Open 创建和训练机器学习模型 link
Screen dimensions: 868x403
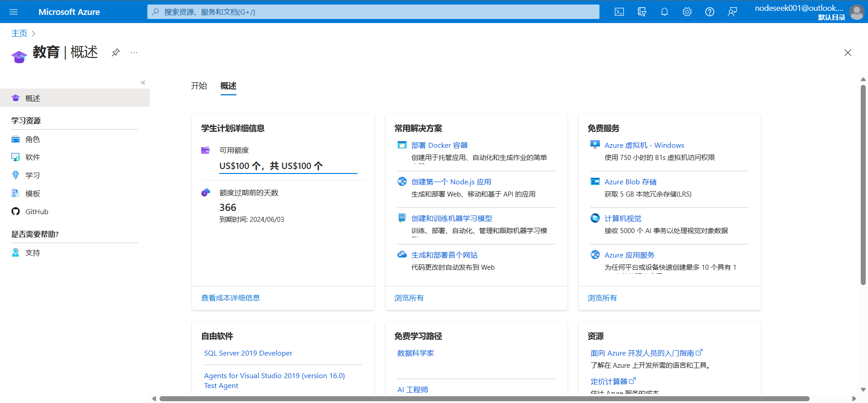coord(452,218)
